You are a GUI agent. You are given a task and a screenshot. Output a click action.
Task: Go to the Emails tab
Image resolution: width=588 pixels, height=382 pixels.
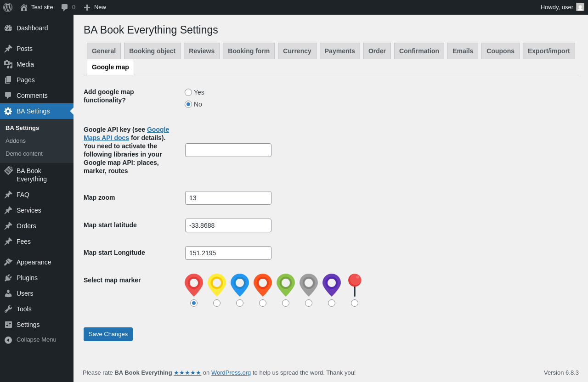tap(463, 51)
